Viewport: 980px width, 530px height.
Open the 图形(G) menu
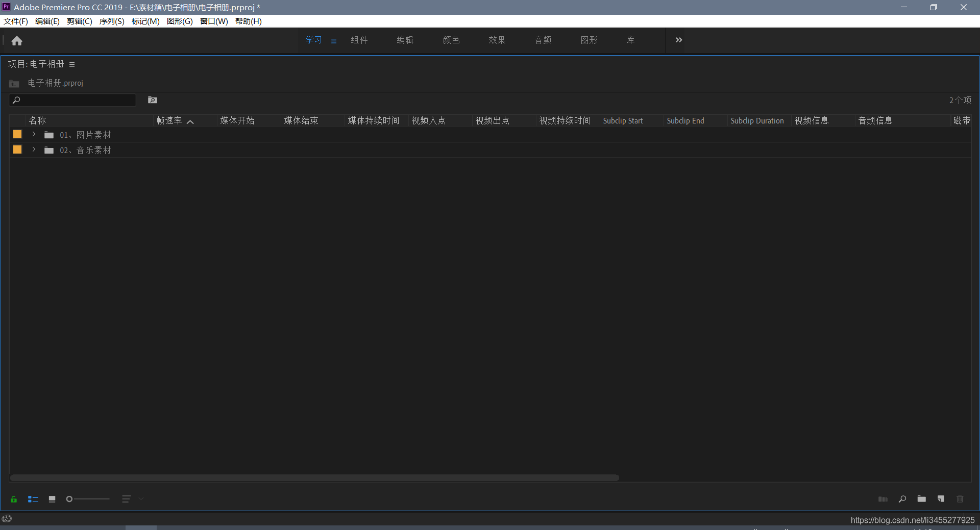(x=180, y=21)
